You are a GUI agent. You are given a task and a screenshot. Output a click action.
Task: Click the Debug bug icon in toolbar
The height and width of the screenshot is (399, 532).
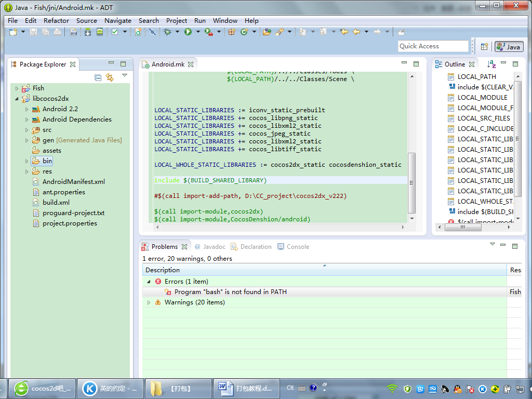[167, 32]
